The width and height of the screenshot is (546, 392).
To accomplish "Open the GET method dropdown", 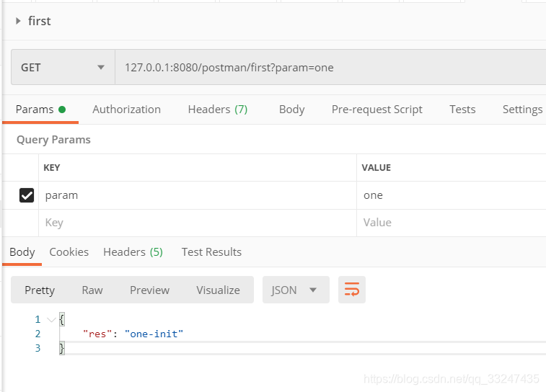I will (x=63, y=67).
